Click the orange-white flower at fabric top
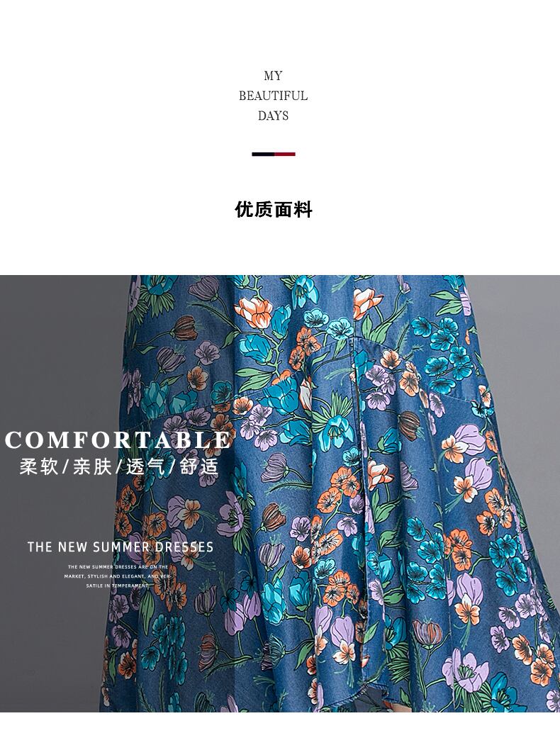The height and width of the screenshot is (750, 560). [x=254, y=312]
